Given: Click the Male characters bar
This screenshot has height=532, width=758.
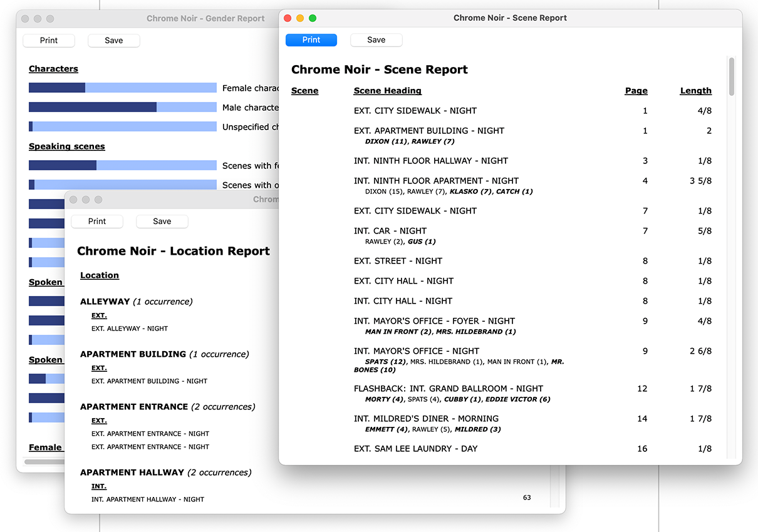Looking at the screenshot, I should click(x=122, y=108).
